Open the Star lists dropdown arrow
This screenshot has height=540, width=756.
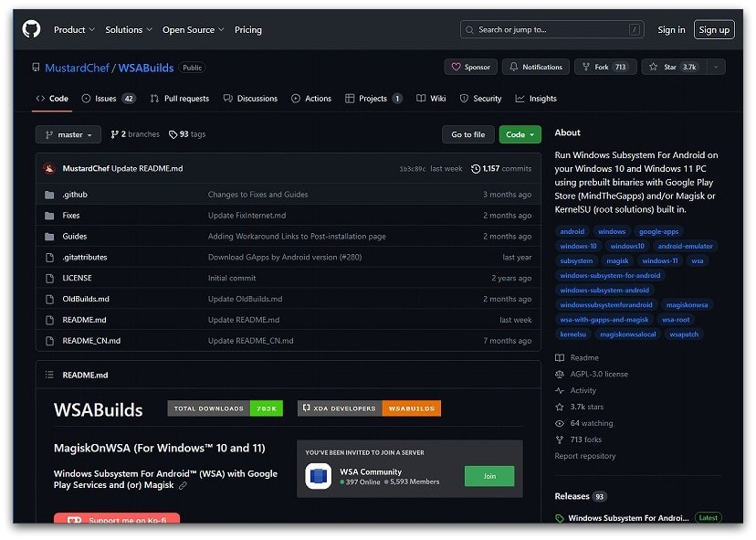tap(716, 67)
